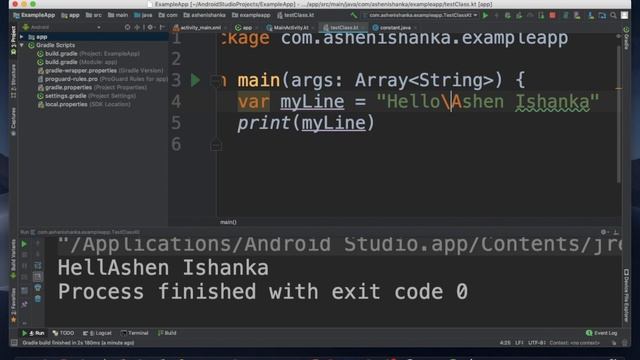640x360 pixels.
Task: Toggle Captures tool window on left sidebar
Action: coord(13,121)
